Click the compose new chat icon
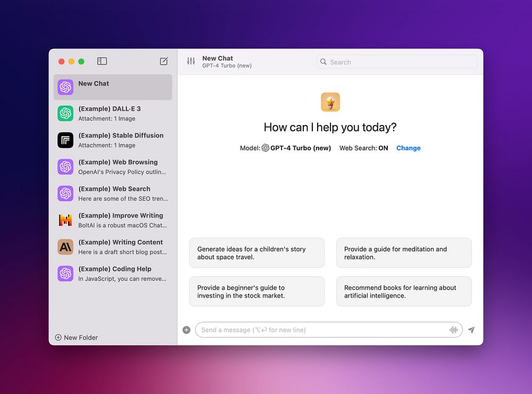 click(164, 61)
